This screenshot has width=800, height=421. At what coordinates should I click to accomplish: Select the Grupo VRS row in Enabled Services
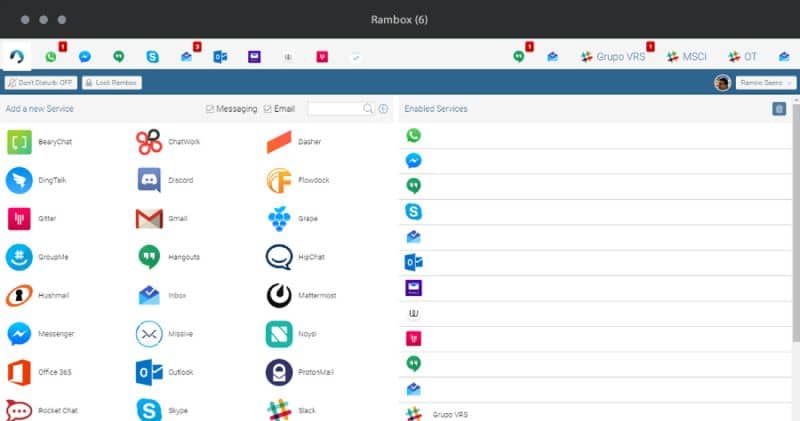click(595, 412)
